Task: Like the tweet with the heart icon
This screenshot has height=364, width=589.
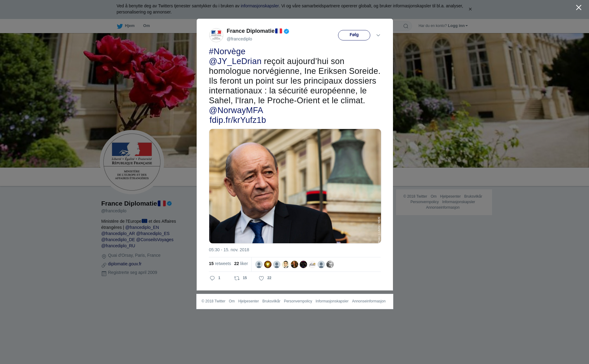Action: coord(261,278)
